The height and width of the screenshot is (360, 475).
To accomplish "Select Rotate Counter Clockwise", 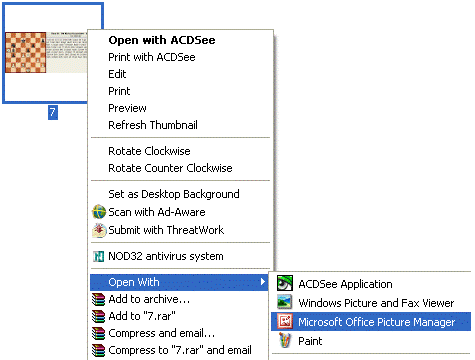I will pyautogui.click(x=180, y=168).
